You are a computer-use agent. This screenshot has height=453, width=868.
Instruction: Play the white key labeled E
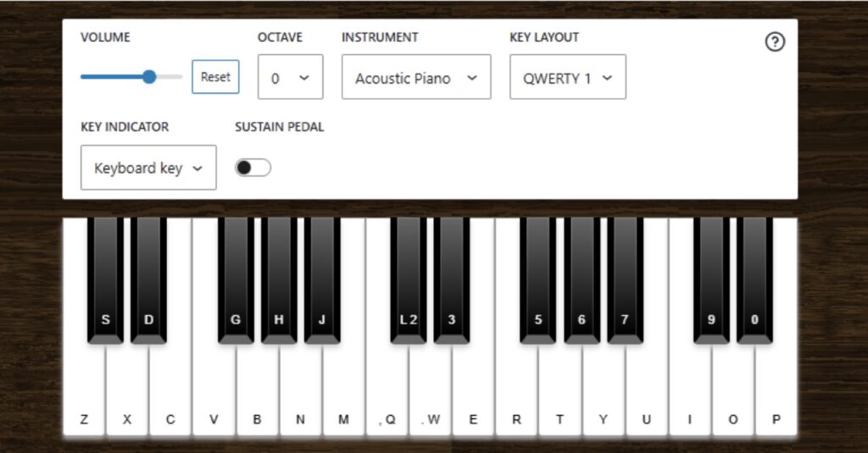[473, 390]
